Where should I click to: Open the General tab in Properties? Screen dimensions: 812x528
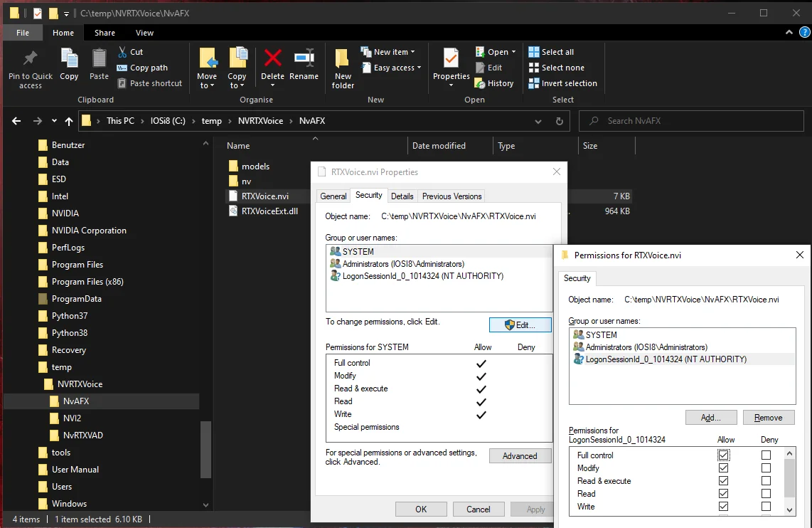coord(333,196)
